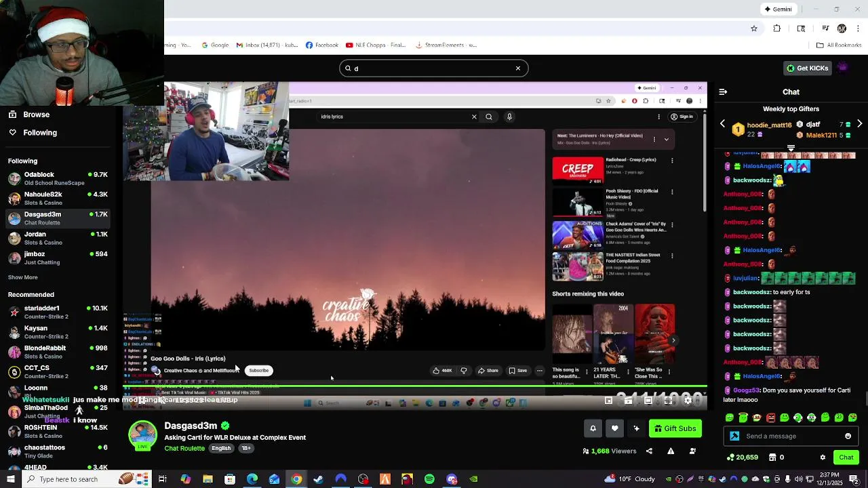Image resolution: width=868 pixels, height=488 pixels.
Task: Click Share on the streamed YouTube page
Action: pos(488,371)
